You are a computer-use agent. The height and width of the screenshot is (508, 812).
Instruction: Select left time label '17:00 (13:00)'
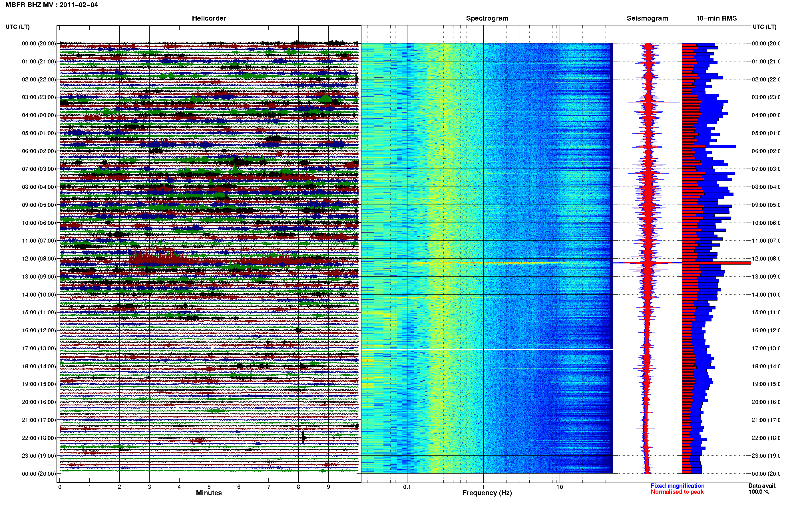pos(39,348)
